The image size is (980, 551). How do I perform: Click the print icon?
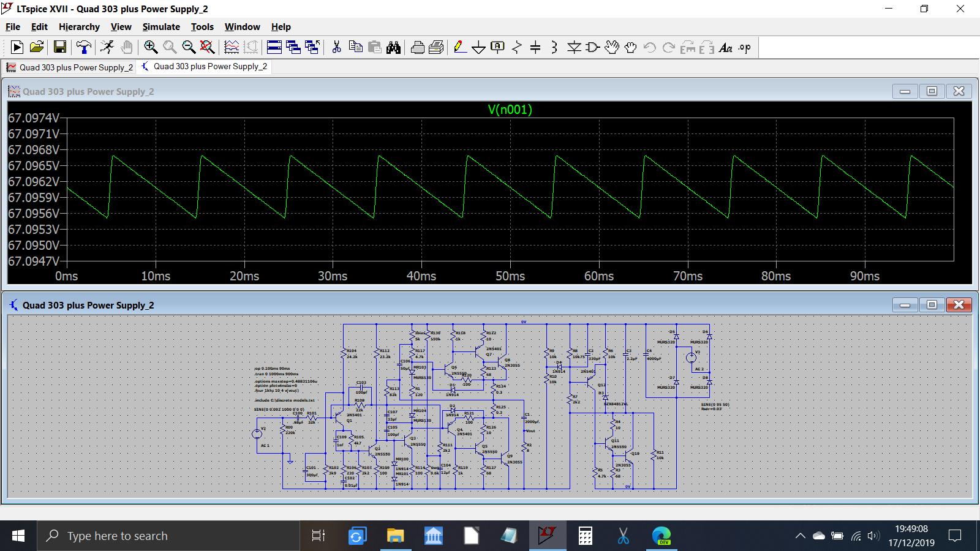click(418, 47)
